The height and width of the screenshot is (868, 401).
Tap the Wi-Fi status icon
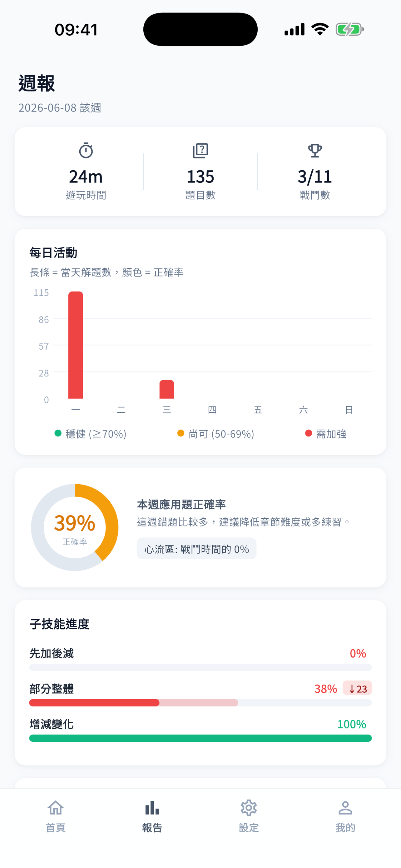point(320,29)
